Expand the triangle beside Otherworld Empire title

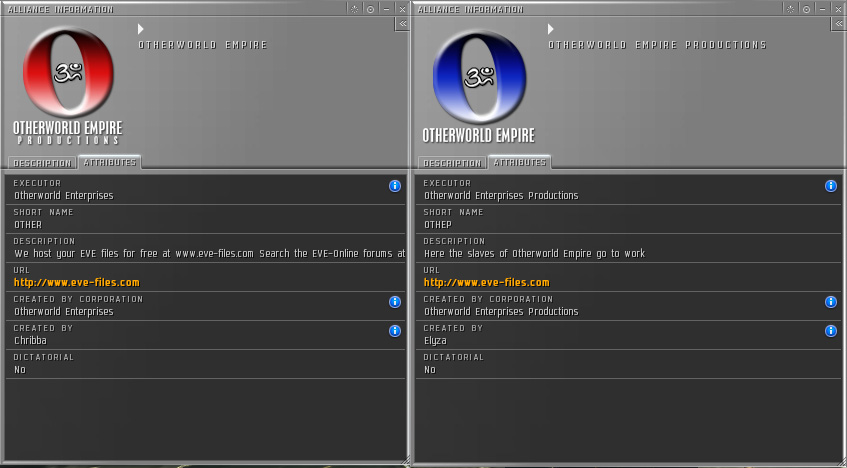pyautogui.click(x=140, y=29)
